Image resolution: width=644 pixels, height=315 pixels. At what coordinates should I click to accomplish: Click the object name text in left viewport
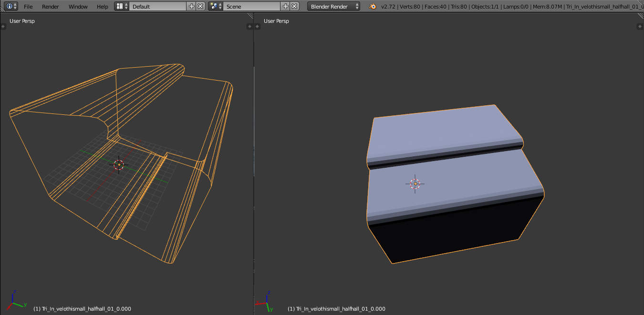tap(82, 309)
